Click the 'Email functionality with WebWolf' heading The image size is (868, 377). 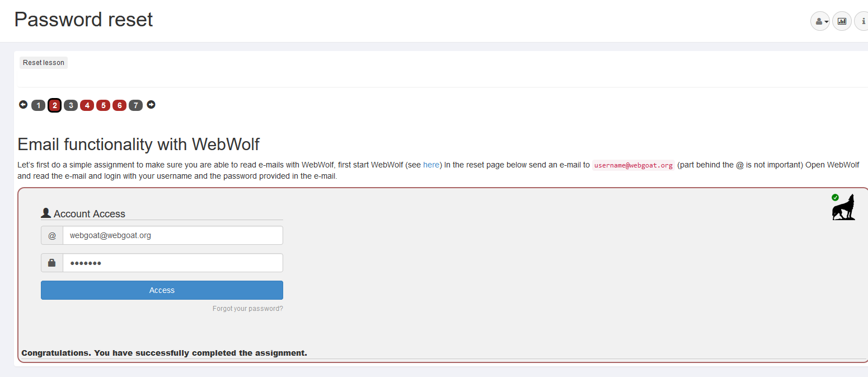pos(139,144)
